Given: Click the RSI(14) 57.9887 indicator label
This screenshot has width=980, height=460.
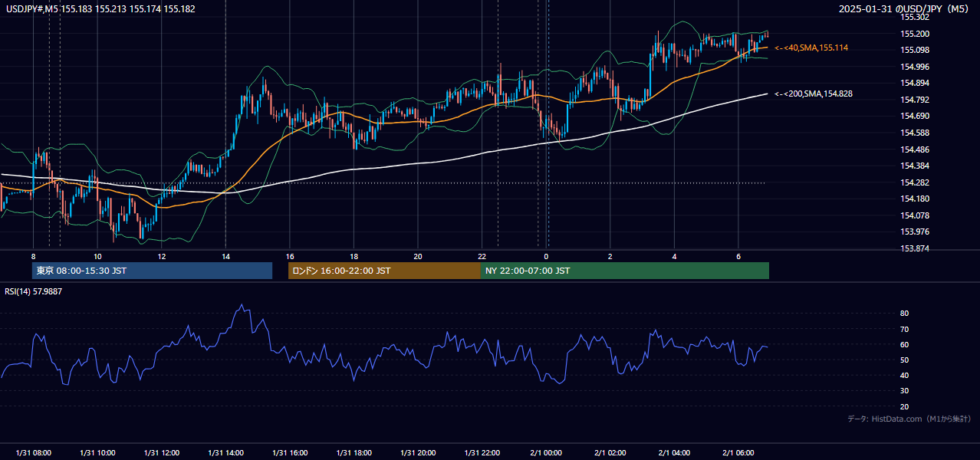Looking at the screenshot, I should tap(33, 291).
